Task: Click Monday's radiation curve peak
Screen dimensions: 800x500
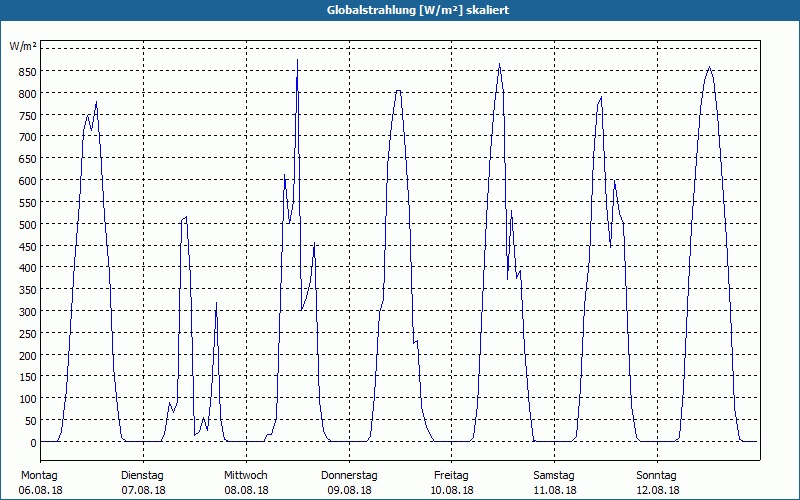Action: pos(96,102)
